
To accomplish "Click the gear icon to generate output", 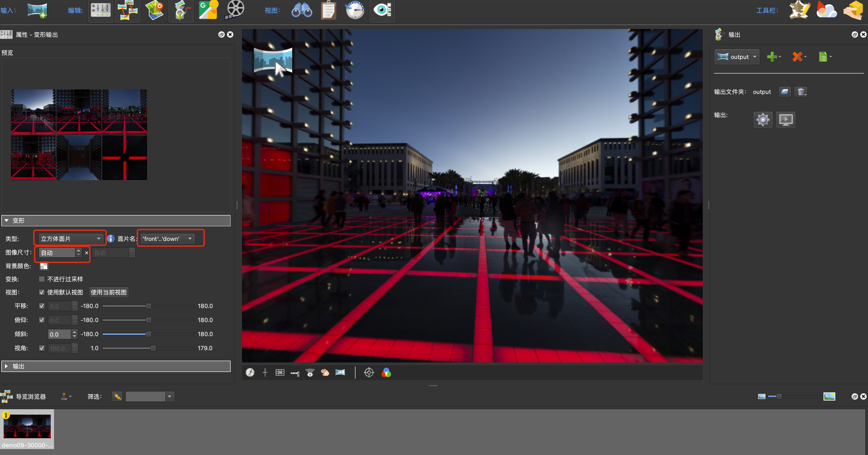I will click(763, 120).
